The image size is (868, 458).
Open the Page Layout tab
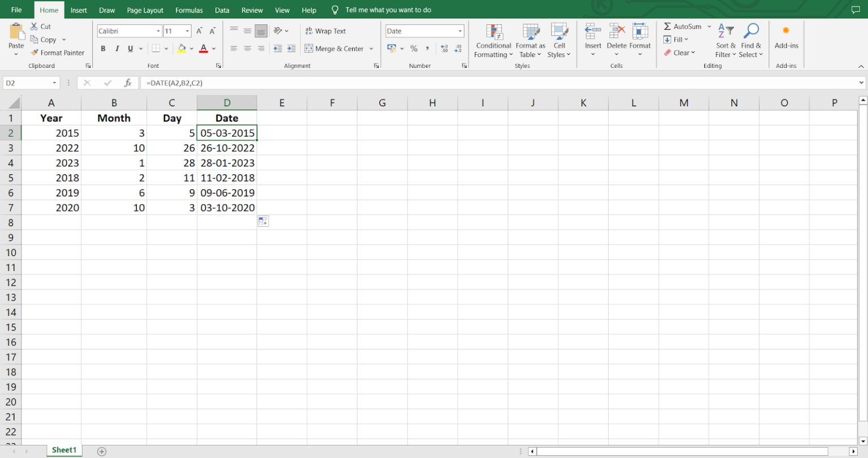click(145, 10)
